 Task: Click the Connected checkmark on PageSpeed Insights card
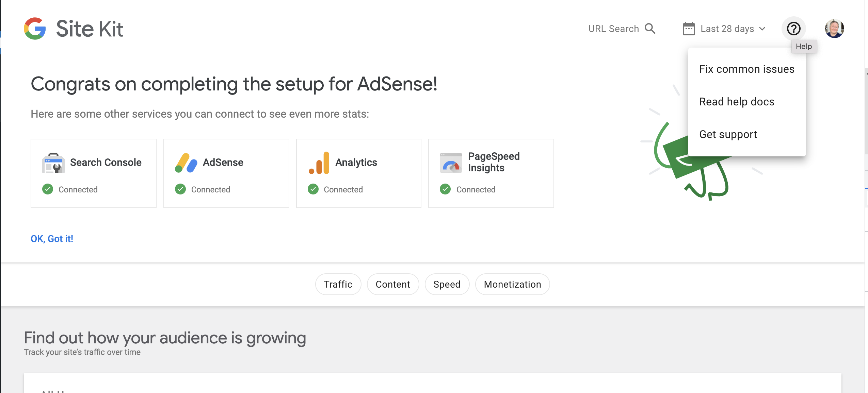(x=445, y=189)
